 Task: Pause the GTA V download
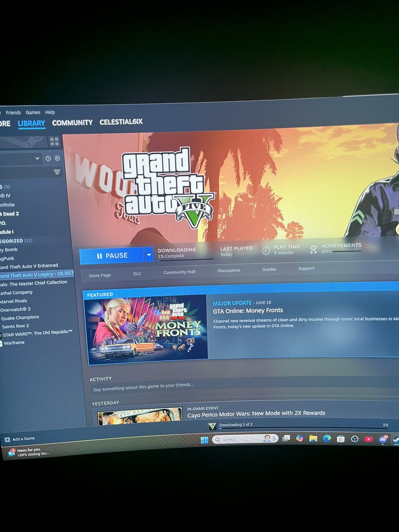tap(112, 255)
